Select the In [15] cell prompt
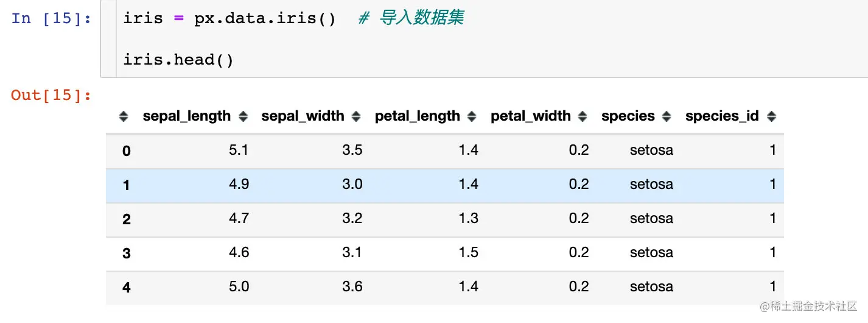This screenshot has width=868, height=323. (x=51, y=18)
